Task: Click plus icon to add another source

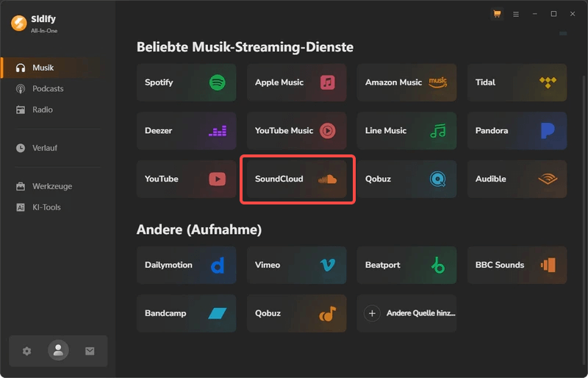Action: (x=372, y=313)
